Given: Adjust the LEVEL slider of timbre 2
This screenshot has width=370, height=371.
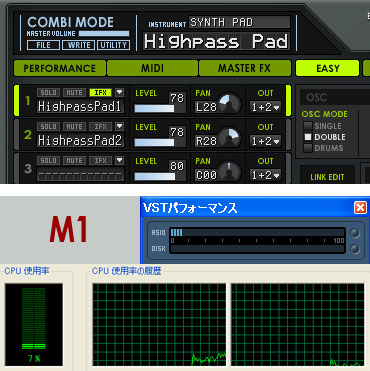Looking at the screenshot, I should click(154, 142).
